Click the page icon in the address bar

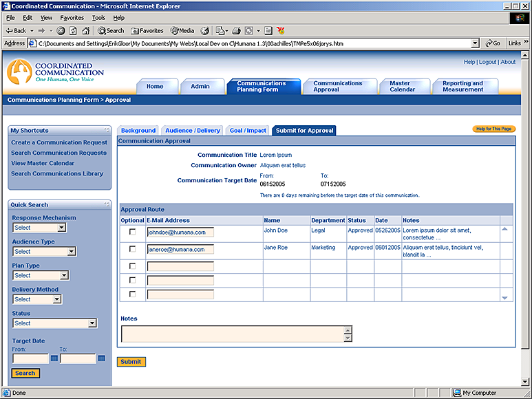point(32,43)
